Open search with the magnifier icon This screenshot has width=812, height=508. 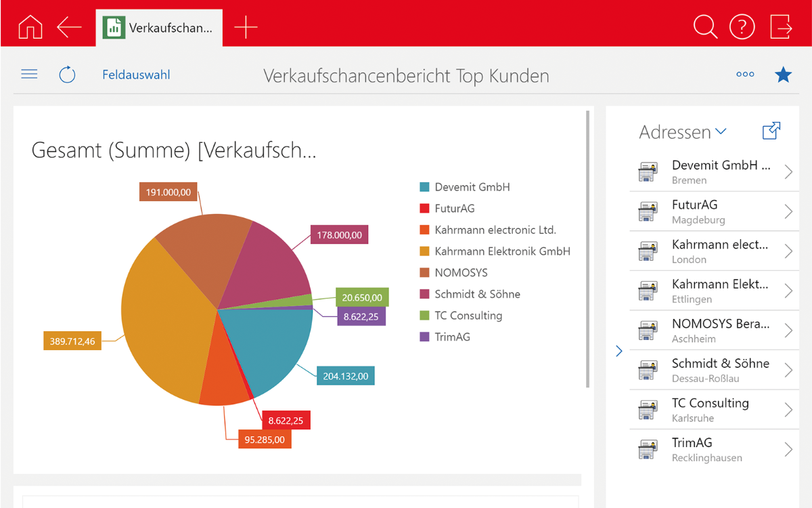(x=705, y=27)
